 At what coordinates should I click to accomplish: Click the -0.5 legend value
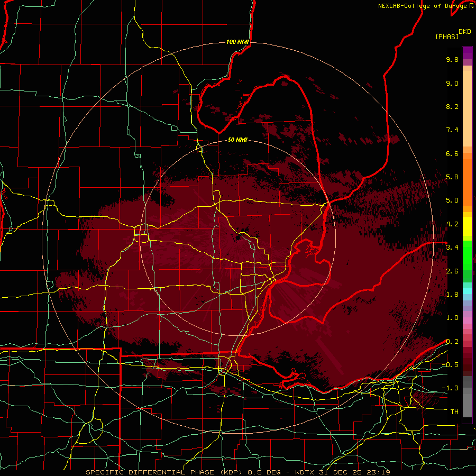(x=450, y=365)
